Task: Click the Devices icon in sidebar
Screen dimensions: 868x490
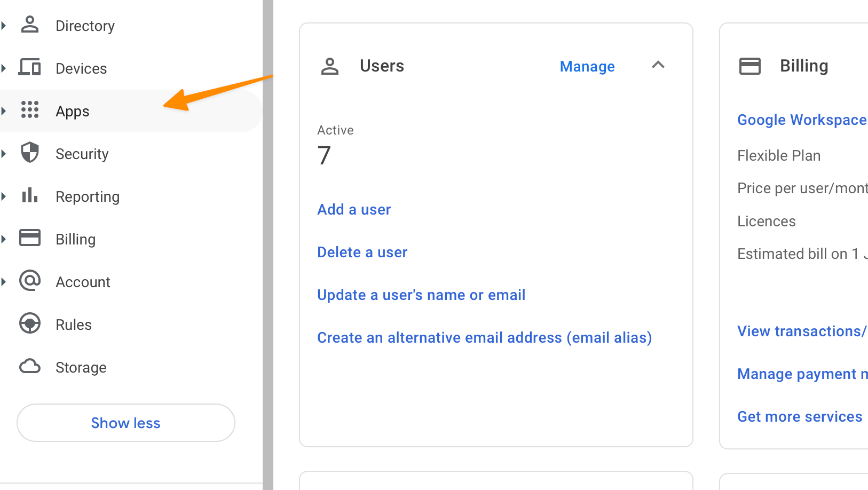Action: (30, 68)
